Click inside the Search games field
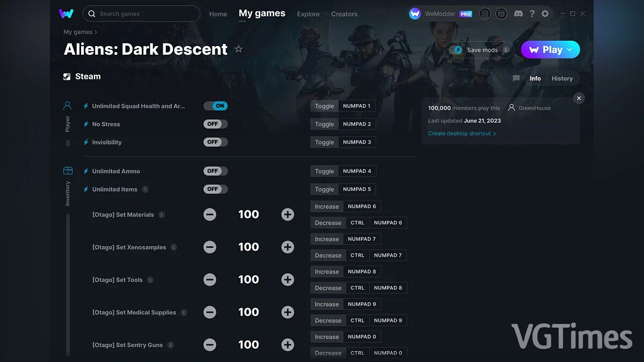 tap(141, 14)
